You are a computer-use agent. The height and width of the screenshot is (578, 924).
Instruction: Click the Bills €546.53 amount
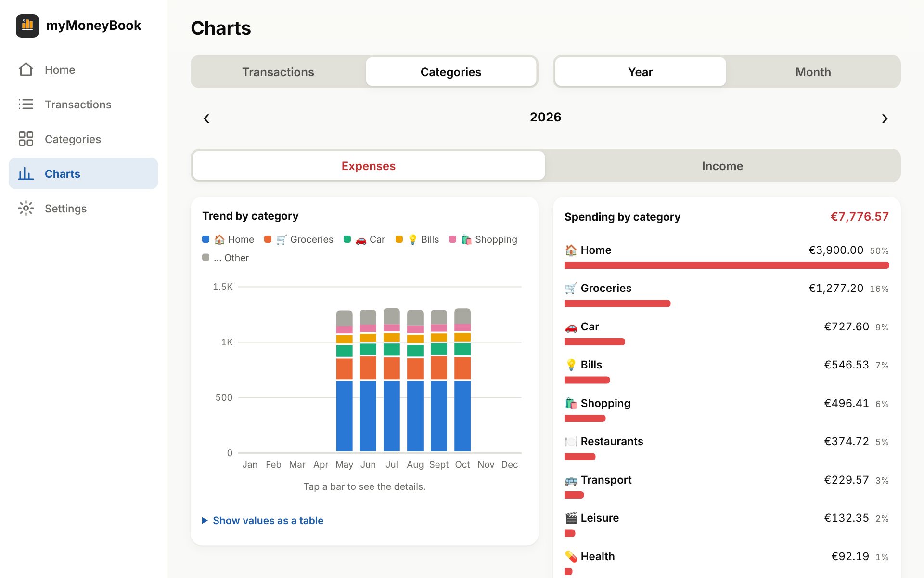pos(847,365)
